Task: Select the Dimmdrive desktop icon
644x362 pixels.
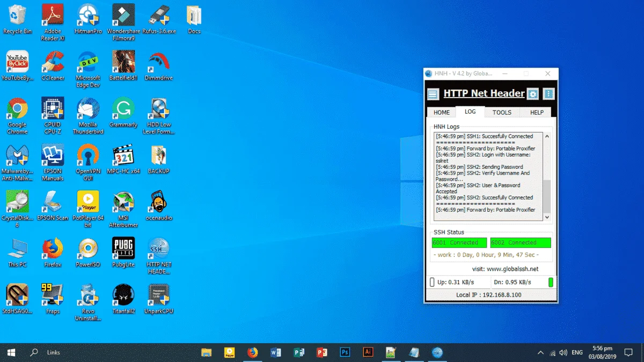Action: tap(159, 66)
